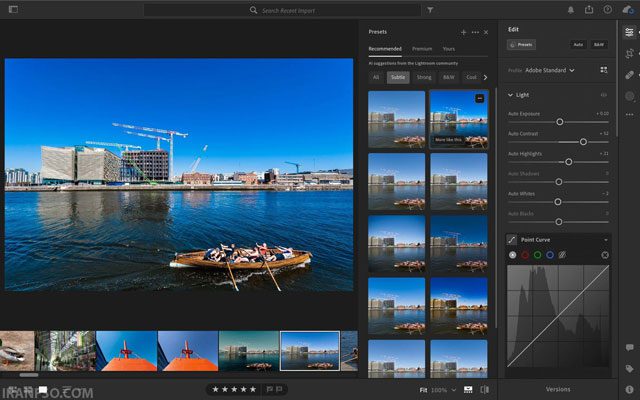The image size is (640, 400).
Task: Click the Show Original icon in bottom bar
Action: tap(468, 390)
